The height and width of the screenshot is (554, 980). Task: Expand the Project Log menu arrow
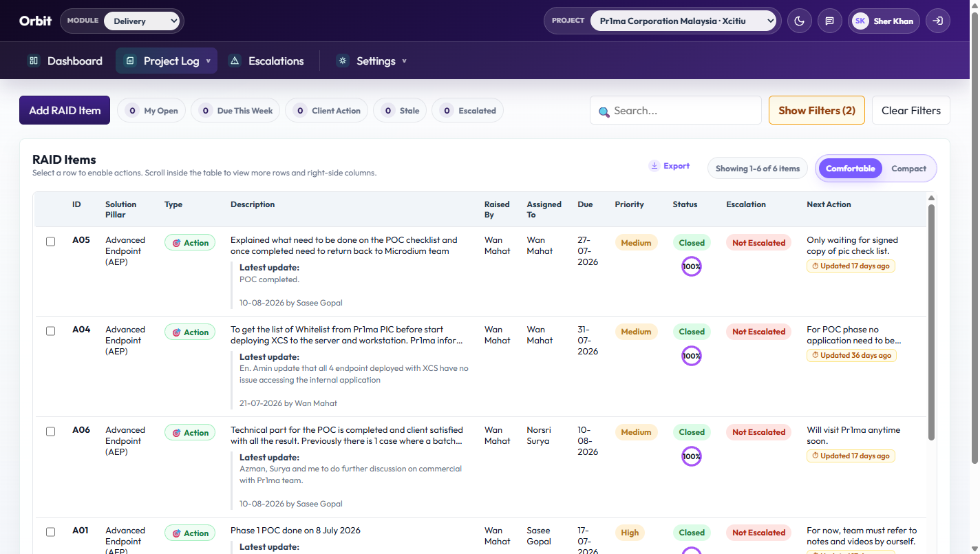pos(209,61)
